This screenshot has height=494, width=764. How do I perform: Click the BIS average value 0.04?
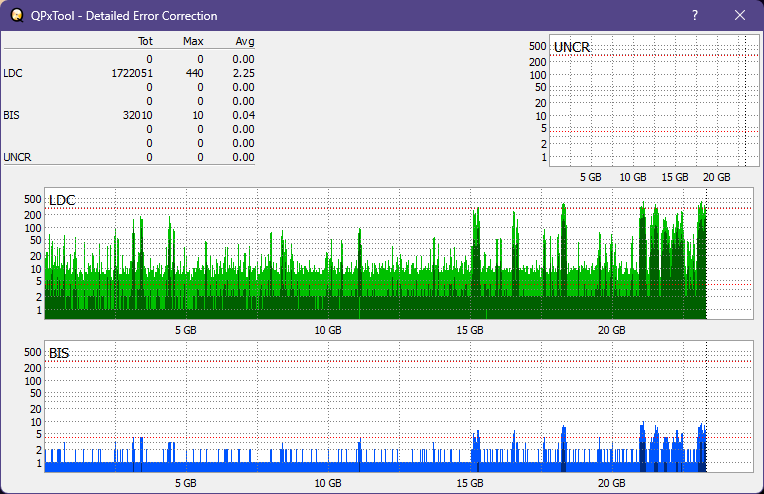(244, 115)
